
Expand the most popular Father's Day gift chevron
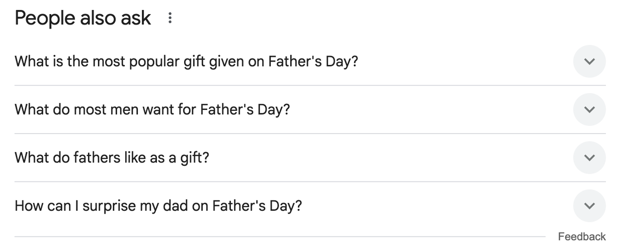(x=589, y=61)
